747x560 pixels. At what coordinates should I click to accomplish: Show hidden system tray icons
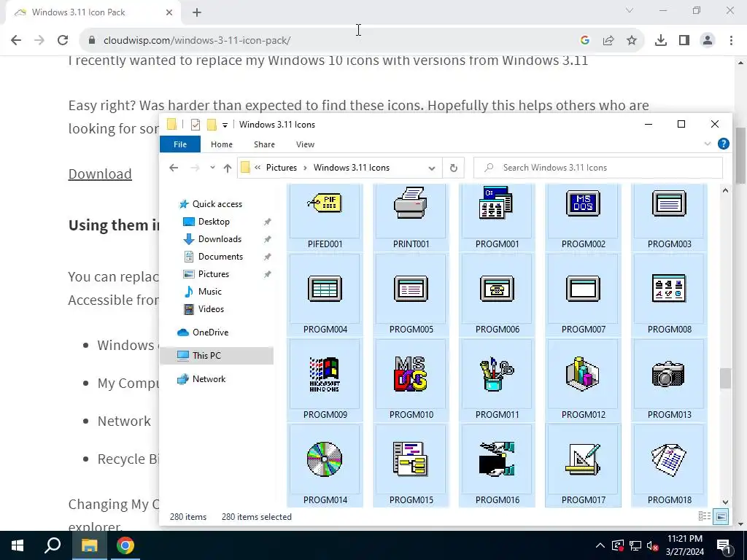pyautogui.click(x=600, y=545)
